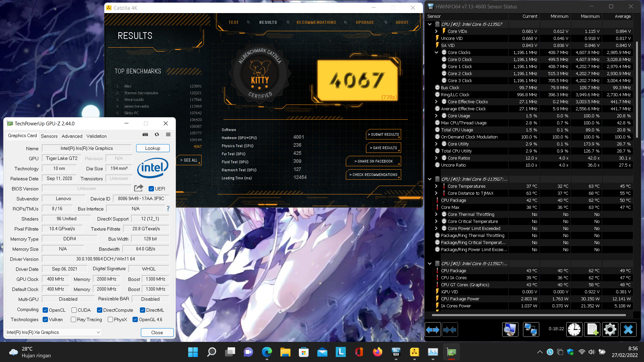Click Bus Interface question mark help icon
The height and width of the screenshot is (362, 644).
pyautogui.click(x=168, y=208)
